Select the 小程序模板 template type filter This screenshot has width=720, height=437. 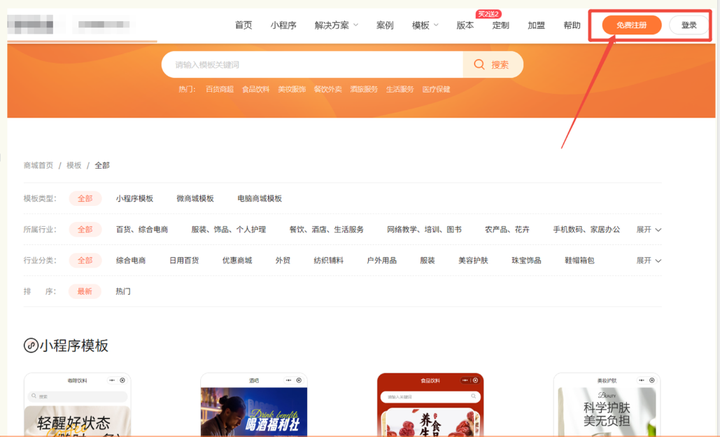(135, 199)
